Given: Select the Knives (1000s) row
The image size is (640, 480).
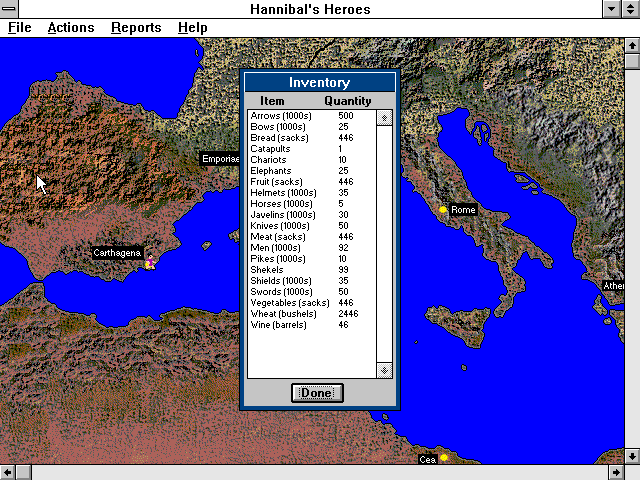Looking at the screenshot, I should click(311, 226).
